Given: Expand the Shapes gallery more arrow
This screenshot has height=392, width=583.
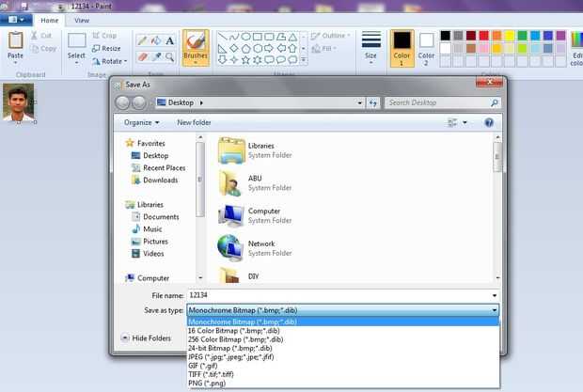Looking at the screenshot, I should [x=304, y=60].
